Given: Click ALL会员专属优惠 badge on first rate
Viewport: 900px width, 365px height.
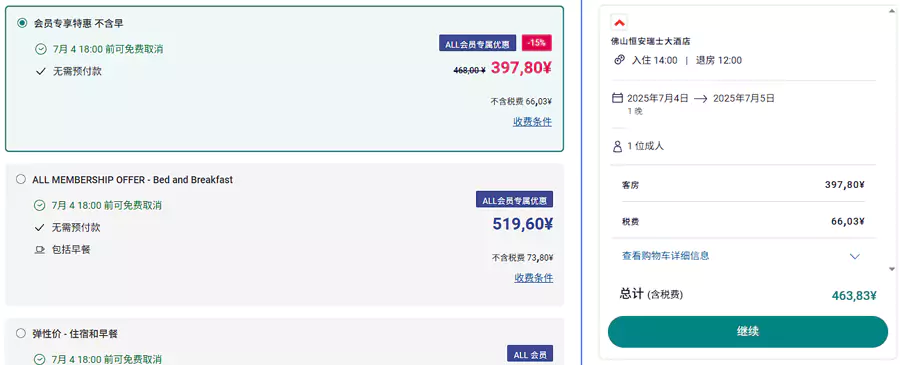Looking at the screenshot, I should point(478,43).
